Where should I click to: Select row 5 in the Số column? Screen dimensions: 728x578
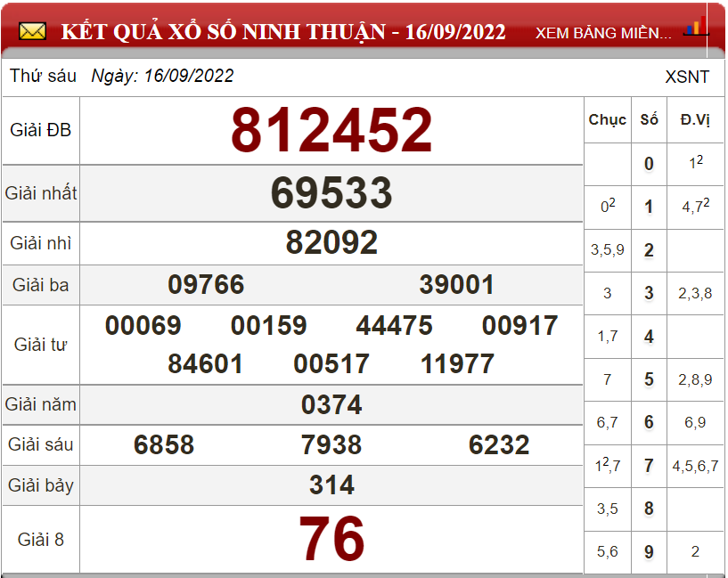649,380
